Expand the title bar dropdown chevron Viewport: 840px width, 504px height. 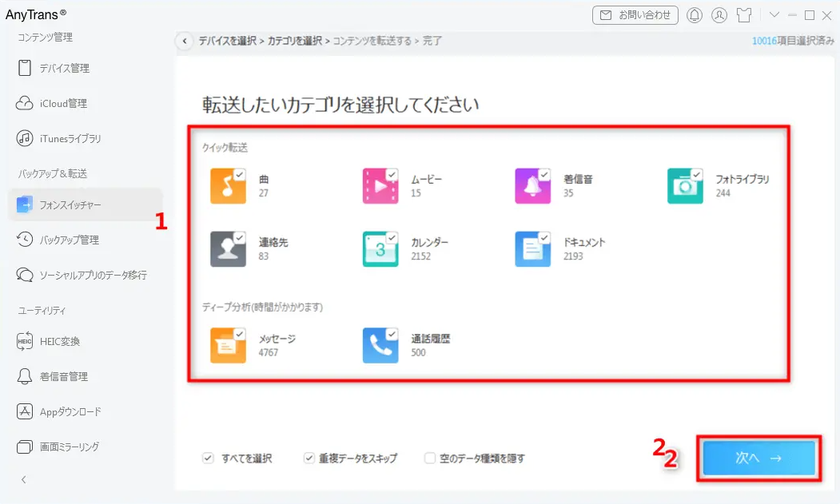[x=774, y=15]
